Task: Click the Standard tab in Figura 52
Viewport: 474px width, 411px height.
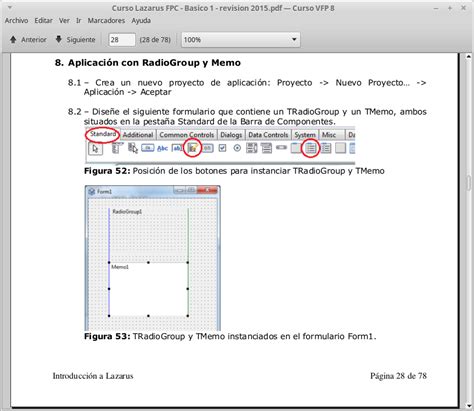Action: tap(103, 134)
